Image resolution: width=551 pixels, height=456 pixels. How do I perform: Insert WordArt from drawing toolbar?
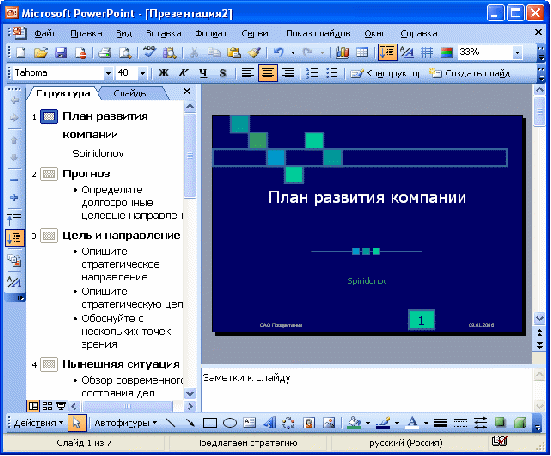(x=270, y=423)
